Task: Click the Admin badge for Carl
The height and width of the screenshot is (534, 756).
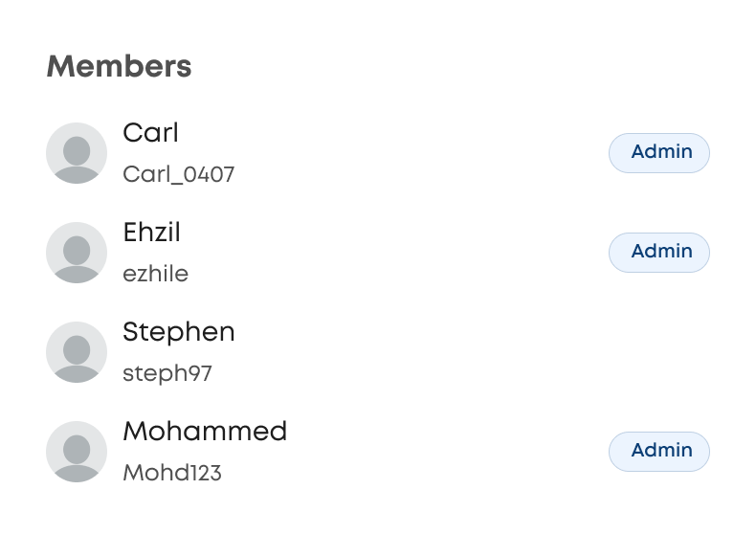Action: (x=659, y=153)
